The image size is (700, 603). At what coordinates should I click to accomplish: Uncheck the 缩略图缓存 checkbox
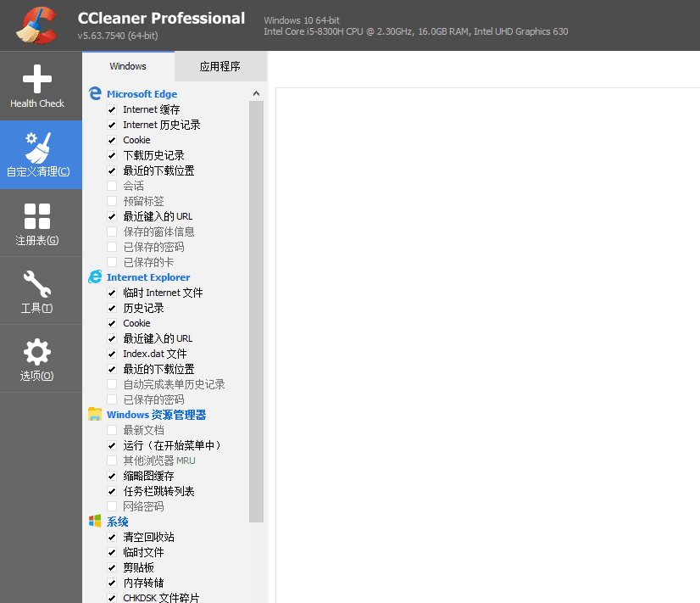[112, 476]
